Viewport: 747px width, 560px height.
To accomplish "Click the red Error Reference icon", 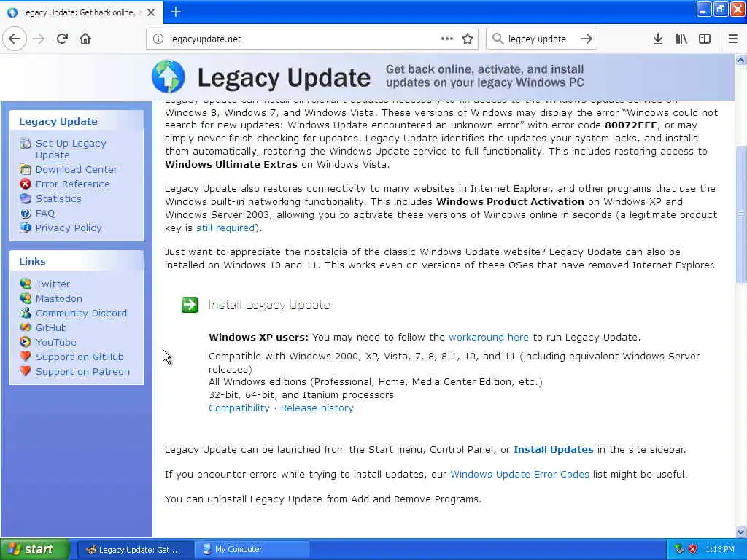I will tap(26, 184).
